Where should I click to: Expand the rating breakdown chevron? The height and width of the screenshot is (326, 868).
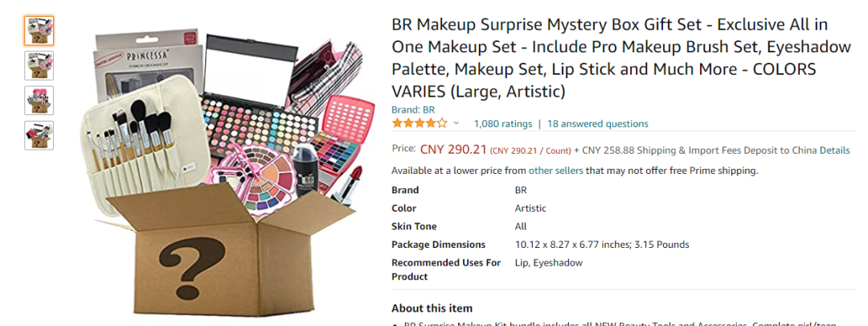457,123
